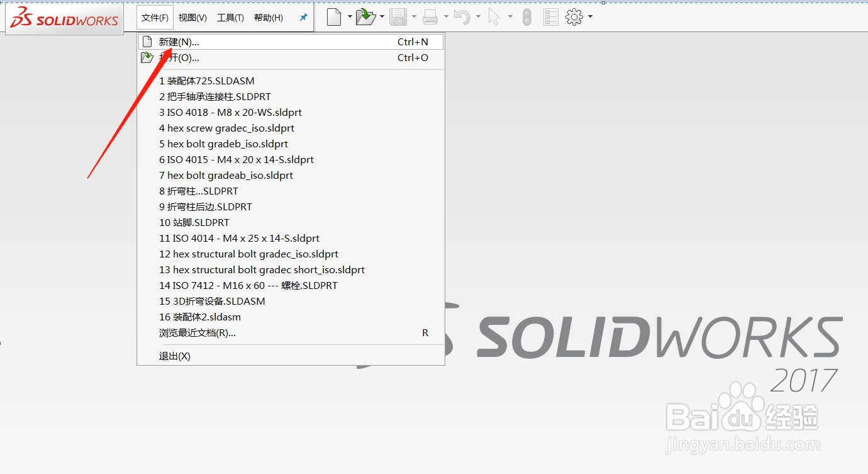This screenshot has height=474, width=868.
Task: Open recent hex bolt gradeab_iso.sldprt
Action: tap(291, 176)
